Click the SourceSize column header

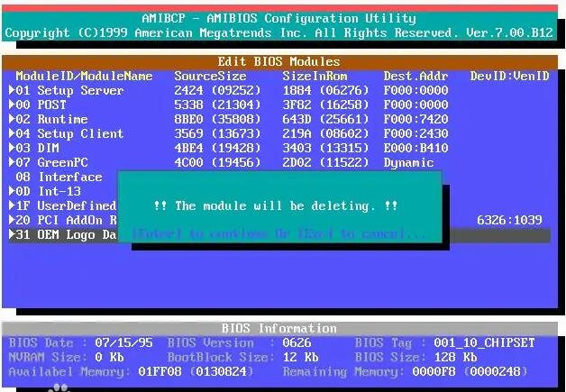point(210,76)
